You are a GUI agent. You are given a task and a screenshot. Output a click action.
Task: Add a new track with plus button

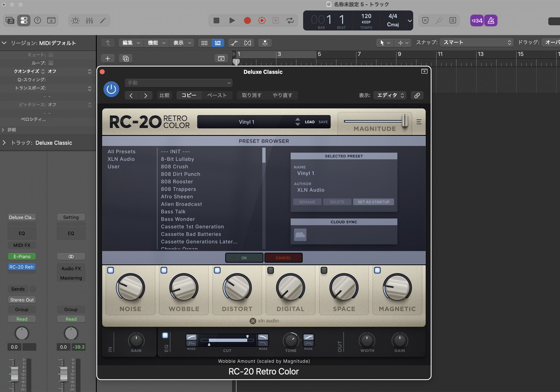click(108, 59)
